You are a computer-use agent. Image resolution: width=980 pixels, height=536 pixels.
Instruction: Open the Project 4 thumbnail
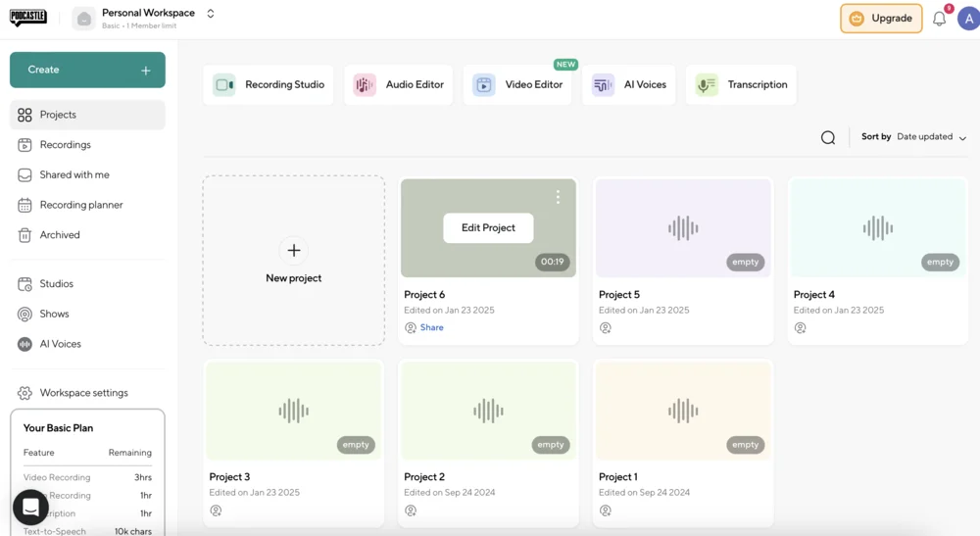[877, 228]
